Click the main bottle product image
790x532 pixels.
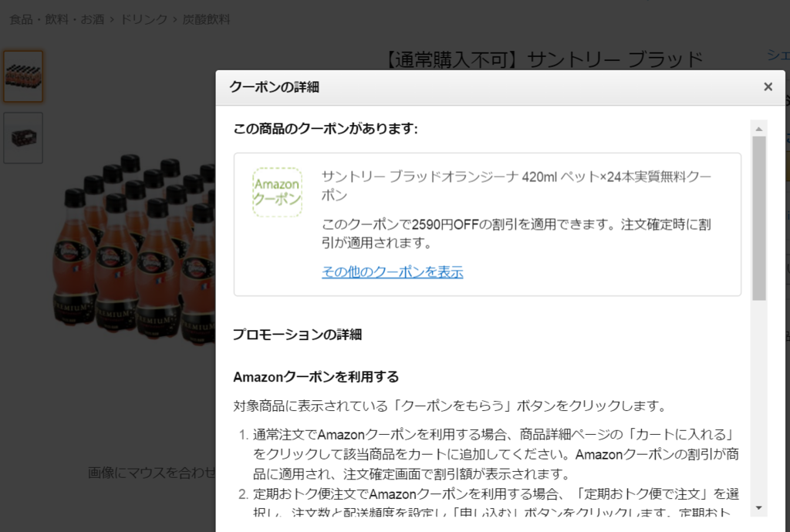pyautogui.click(x=133, y=249)
